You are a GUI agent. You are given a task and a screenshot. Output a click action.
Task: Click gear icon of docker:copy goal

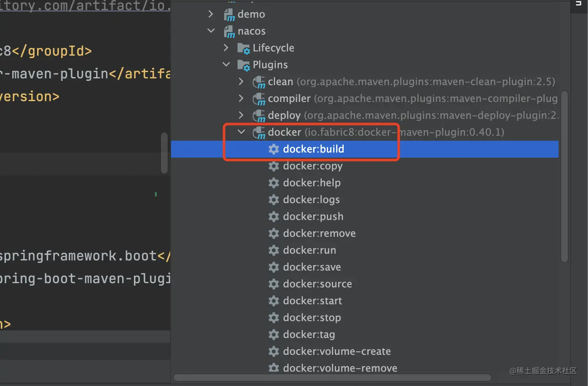pyautogui.click(x=274, y=166)
